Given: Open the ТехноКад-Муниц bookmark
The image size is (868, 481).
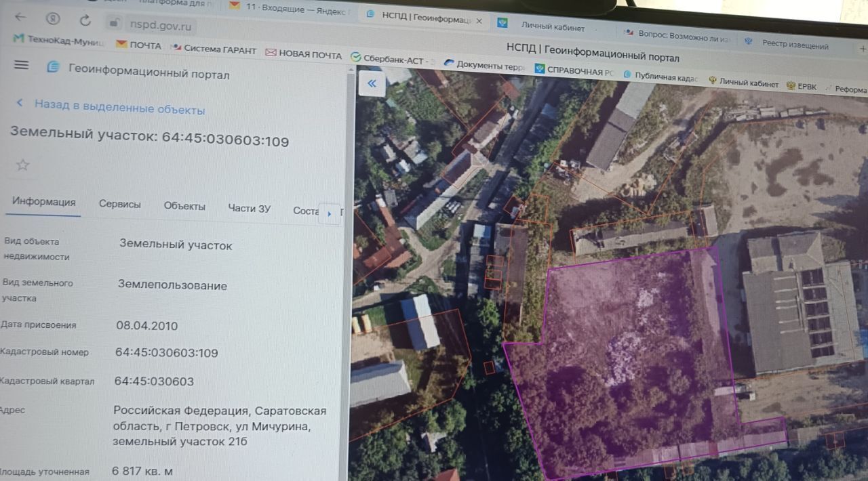Looking at the screenshot, I should 58,42.
